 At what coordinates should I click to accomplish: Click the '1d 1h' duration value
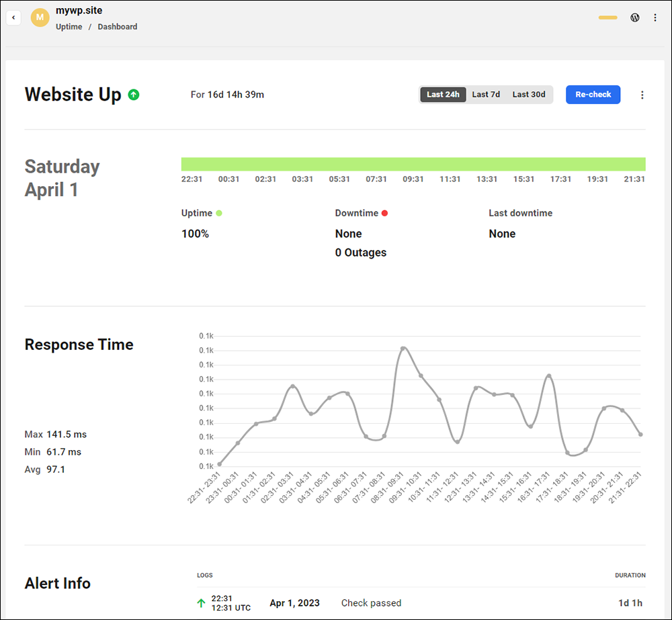coord(630,603)
